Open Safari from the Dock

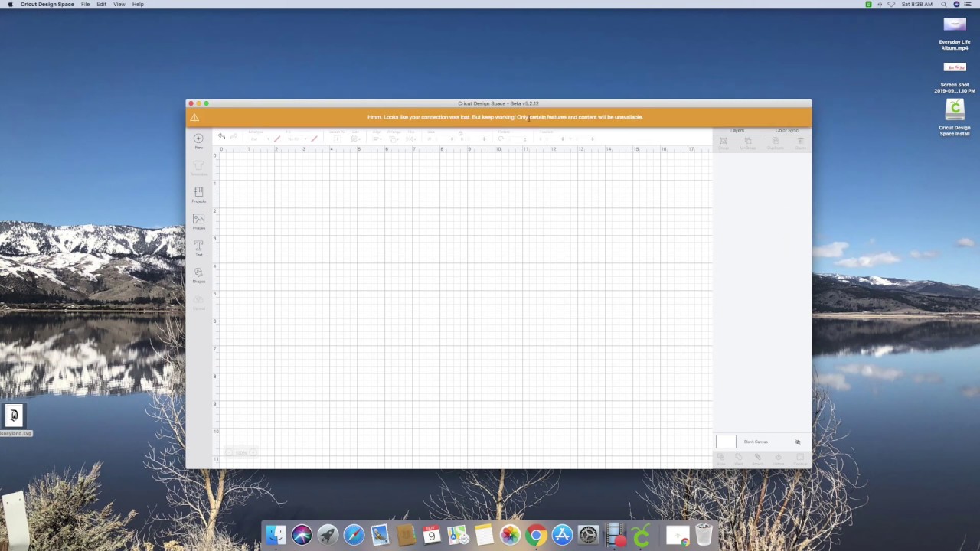click(x=354, y=534)
